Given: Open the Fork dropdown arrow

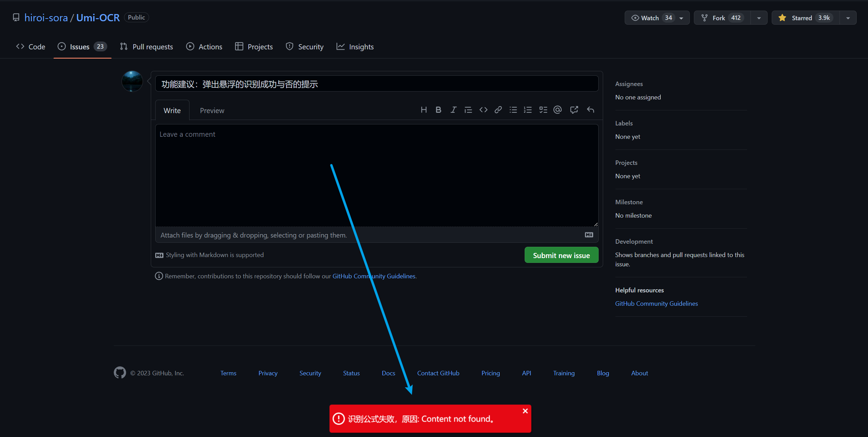Looking at the screenshot, I should click(x=759, y=18).
